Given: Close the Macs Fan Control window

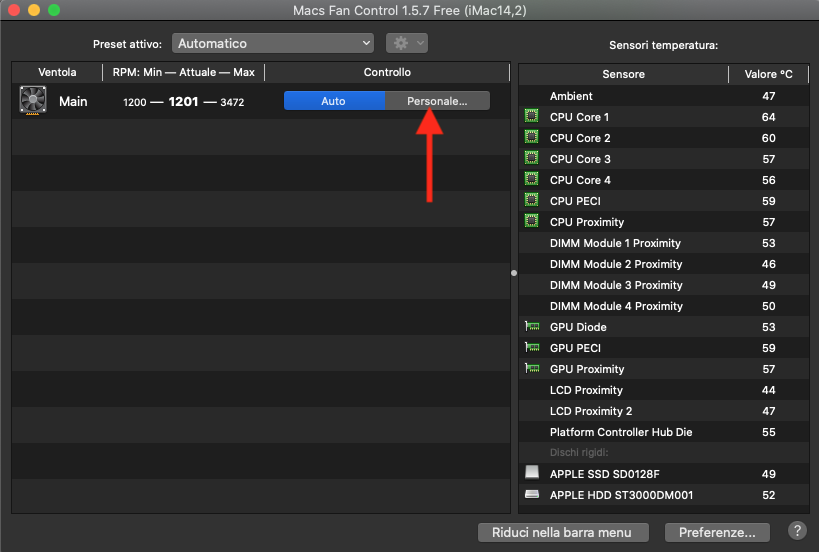Looking at the screenshot, I should (x=14, y=10).
